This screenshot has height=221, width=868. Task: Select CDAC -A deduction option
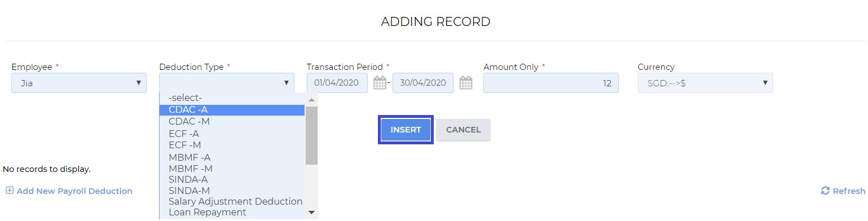232,110
